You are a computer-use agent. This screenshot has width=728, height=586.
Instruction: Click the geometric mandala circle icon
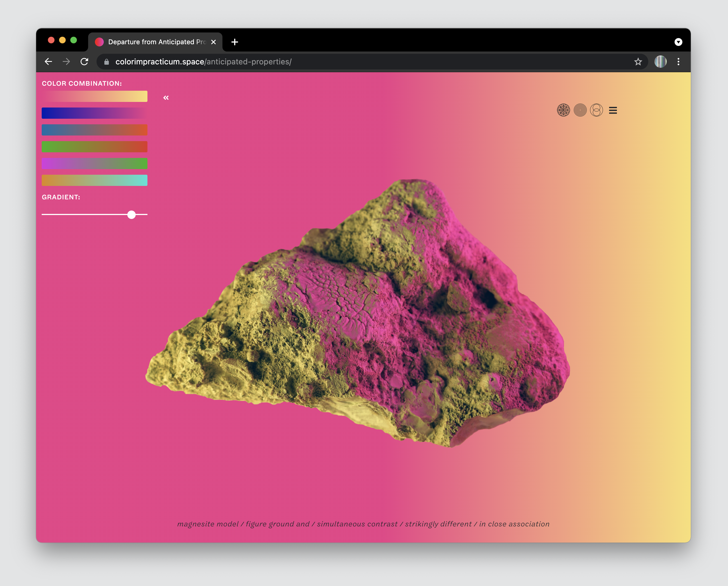click(563, 110)
